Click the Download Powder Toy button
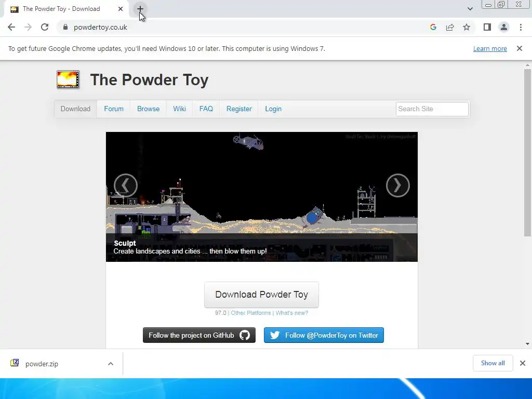Viewport: 532px width, 399px height. click(262, 295)
